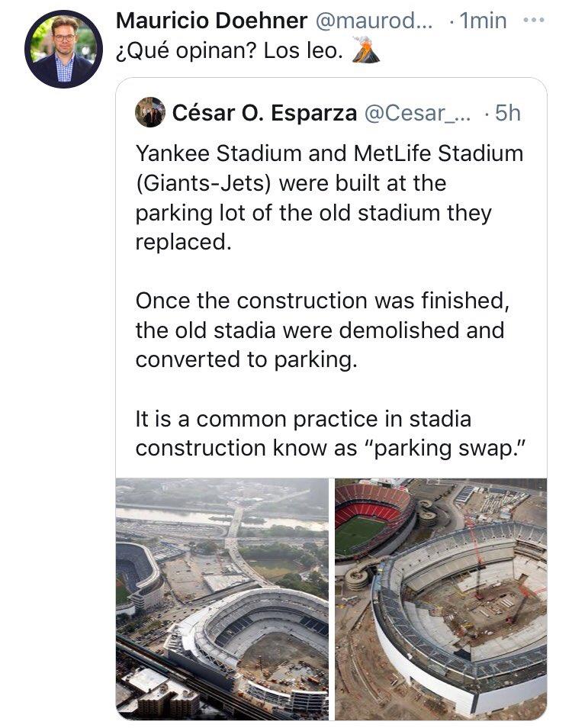Click the César O. Esparza name
This screenshot has height=728, width=572.
[265, 113]
